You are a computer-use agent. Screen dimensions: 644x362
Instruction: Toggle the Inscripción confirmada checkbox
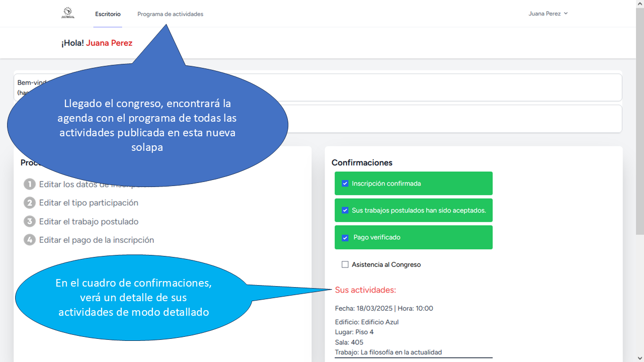pyautogui.click(x=345, y=184)
